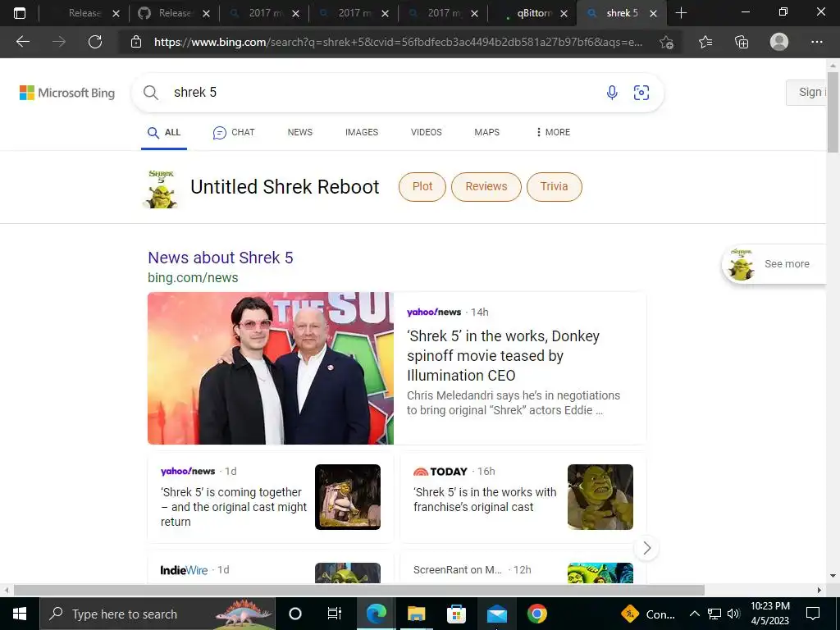Click the Trivia pill button

click(554, 186)
